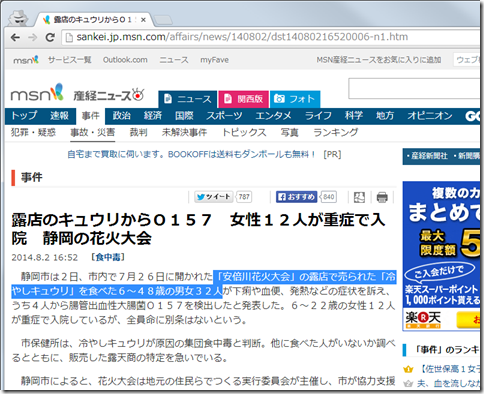Open the myFave link
Image resolution: width=484 pixels, height=394 pixels.
(214, 60)
